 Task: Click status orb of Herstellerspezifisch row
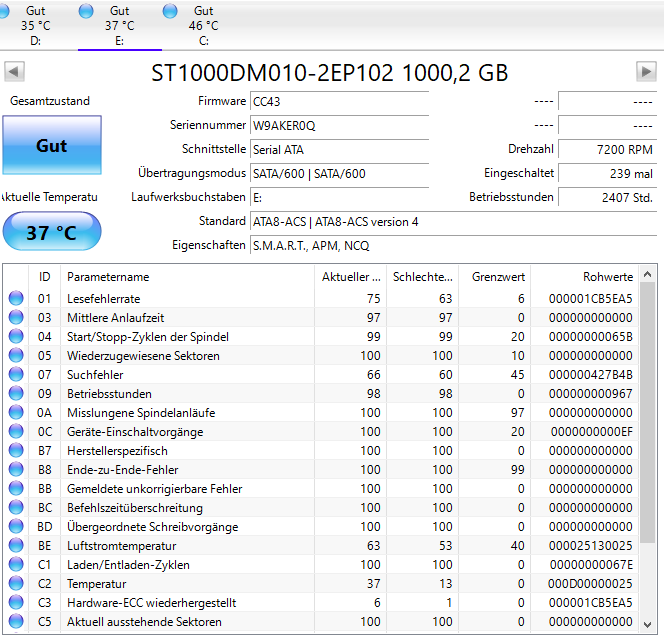point(16,450)
